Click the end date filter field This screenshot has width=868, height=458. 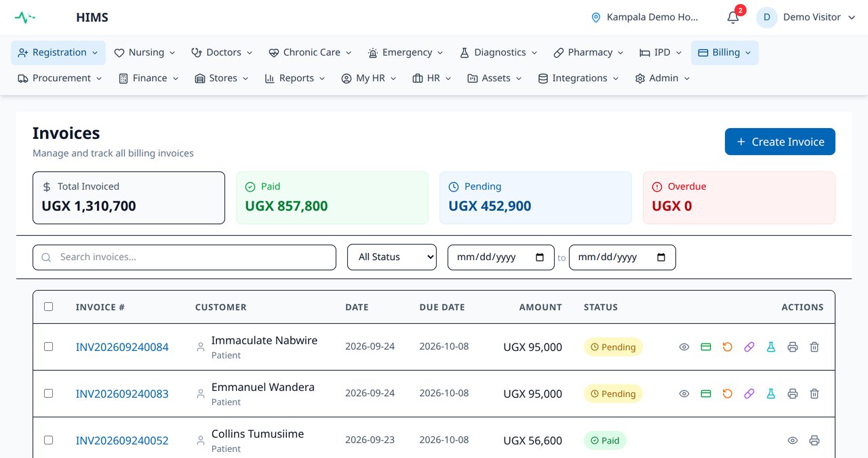(623, 257)
